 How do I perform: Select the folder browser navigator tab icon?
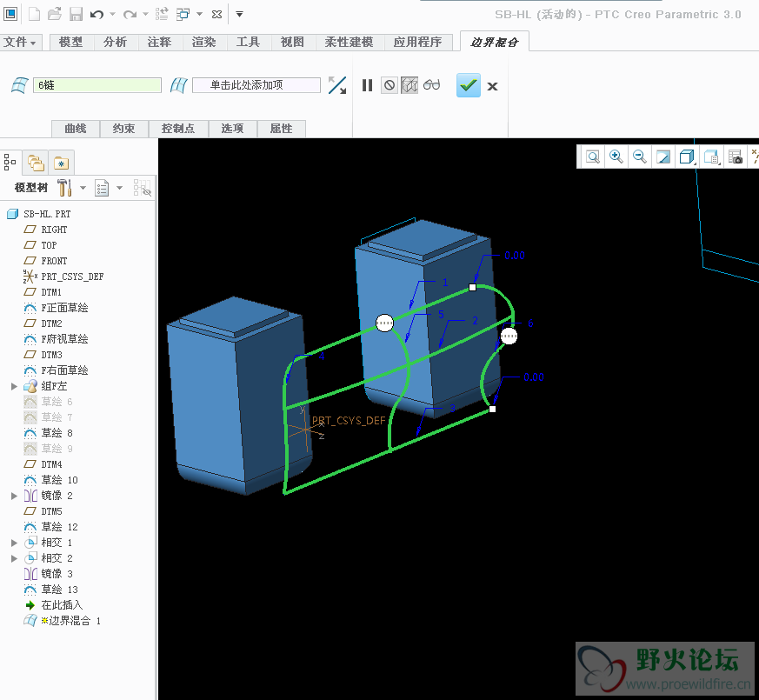point(36,163)
